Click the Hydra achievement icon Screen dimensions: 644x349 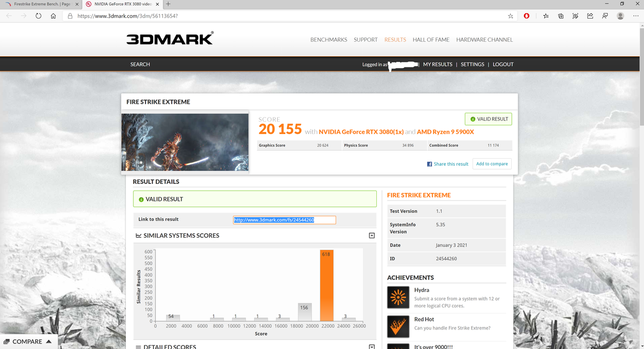click(398, 297)
